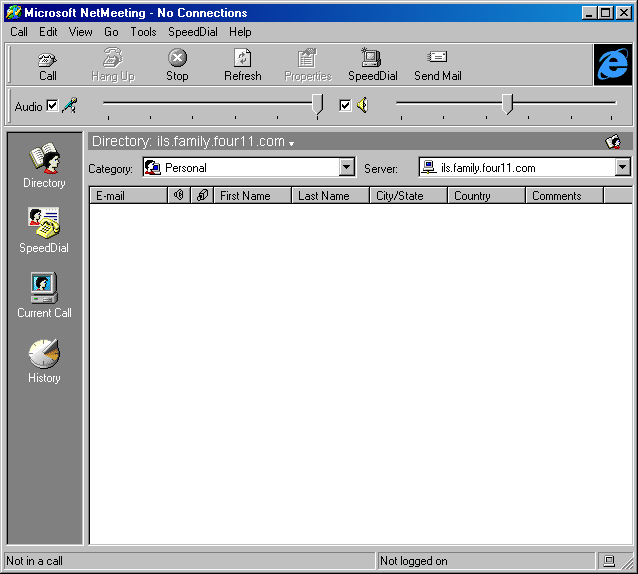
Task: Click the microphone volume slider thumb
Action: tap(318, 105)
